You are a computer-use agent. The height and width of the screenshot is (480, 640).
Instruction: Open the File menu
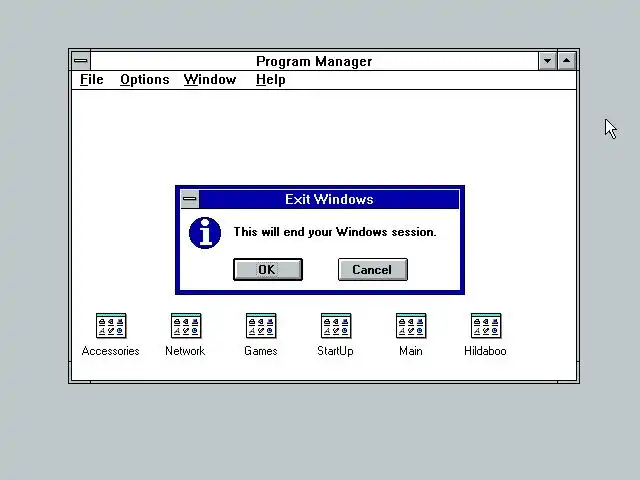point(91,80)
